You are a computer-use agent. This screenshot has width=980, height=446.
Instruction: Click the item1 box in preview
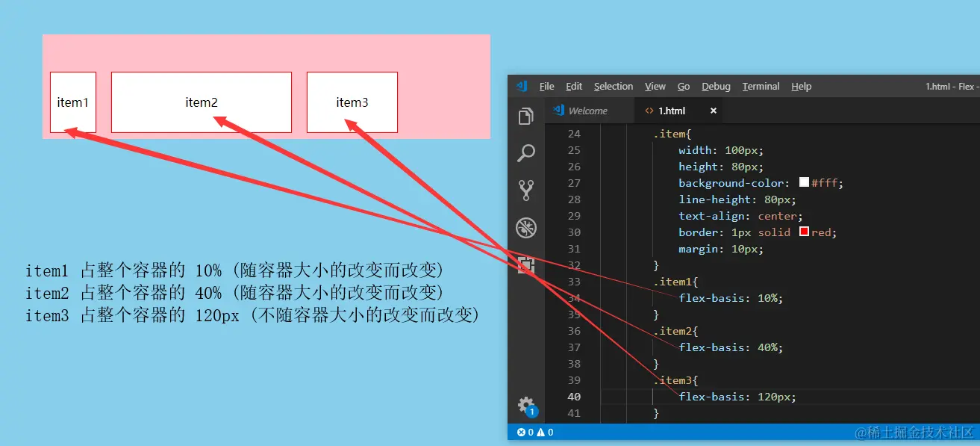(x=73, y=102)
